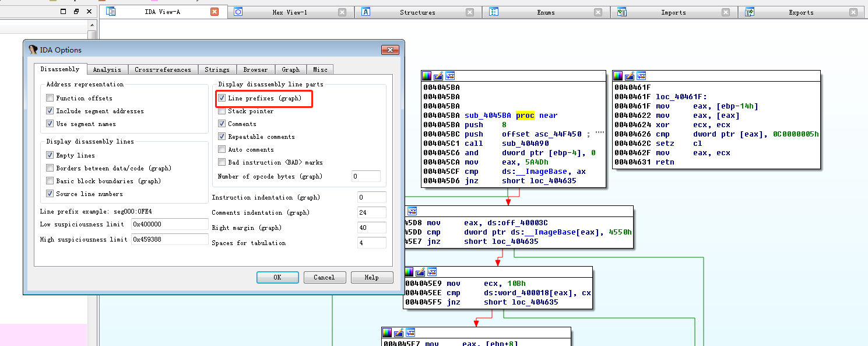The height and width of the screenshot is (346, 868).
Task: Click the group-nodes icon on the sub_4045BA block
Action: click(450, 76)
